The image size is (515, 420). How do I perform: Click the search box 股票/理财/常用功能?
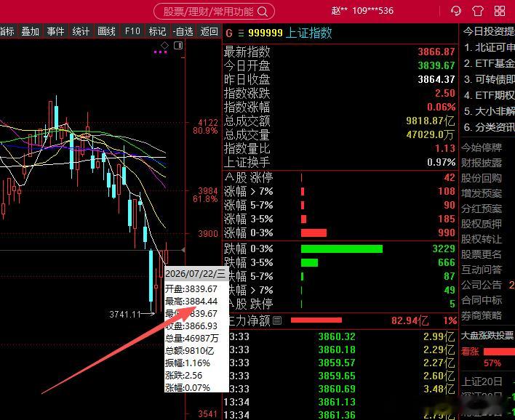pyautogui.click(x=214, y=12)
